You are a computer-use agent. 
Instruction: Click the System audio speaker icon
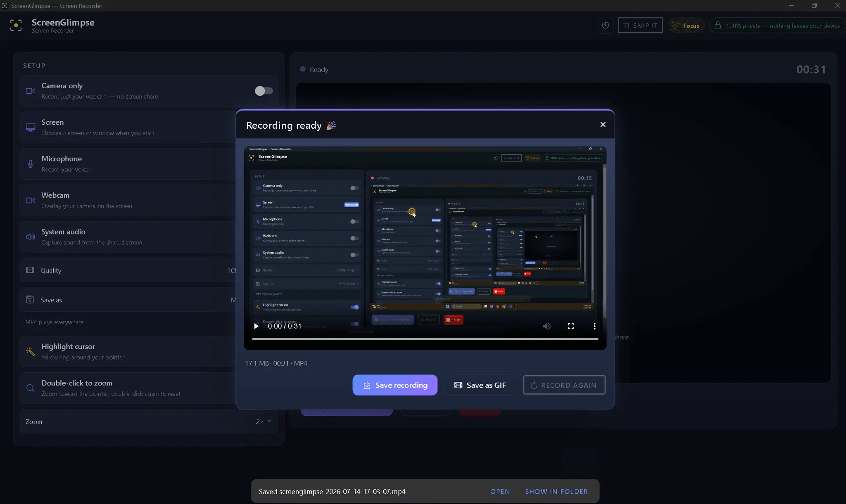[31, 237]
